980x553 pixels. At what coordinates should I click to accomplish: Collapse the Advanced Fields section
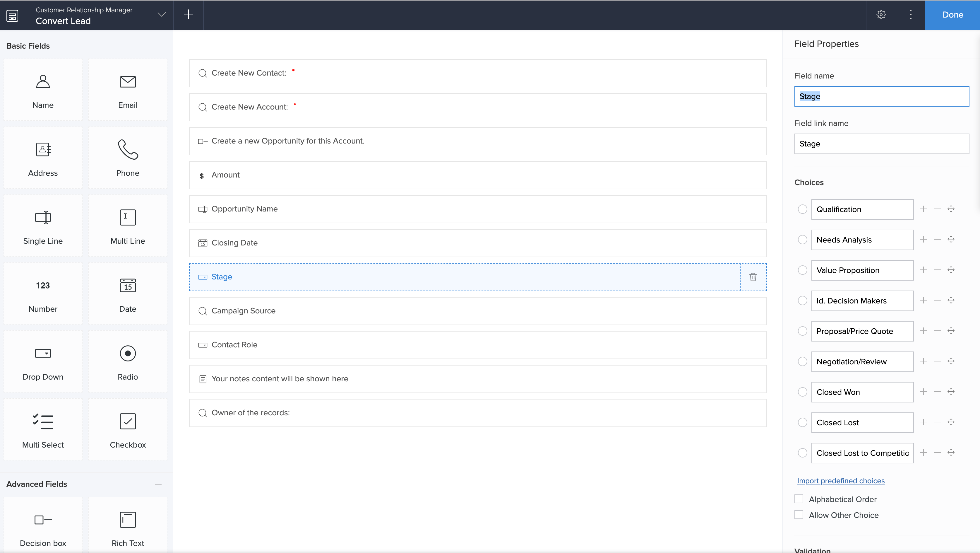click(158, 484)
